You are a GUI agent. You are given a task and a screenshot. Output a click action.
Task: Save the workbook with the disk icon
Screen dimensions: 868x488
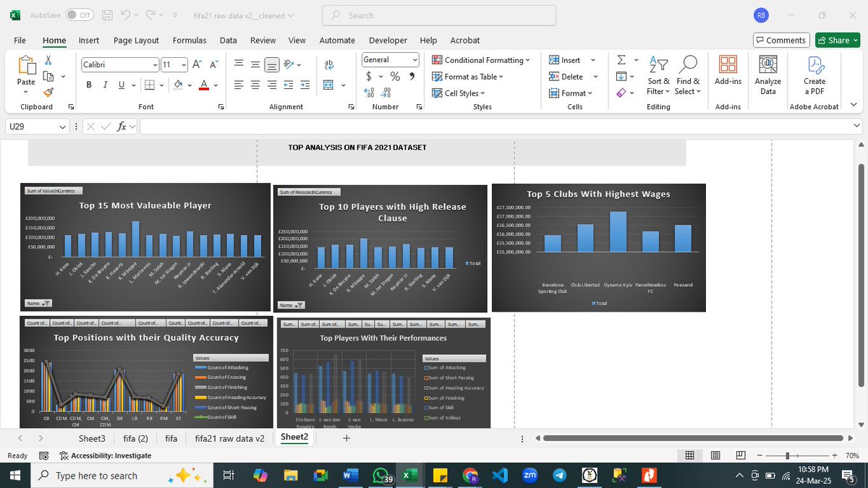(107, 15)
